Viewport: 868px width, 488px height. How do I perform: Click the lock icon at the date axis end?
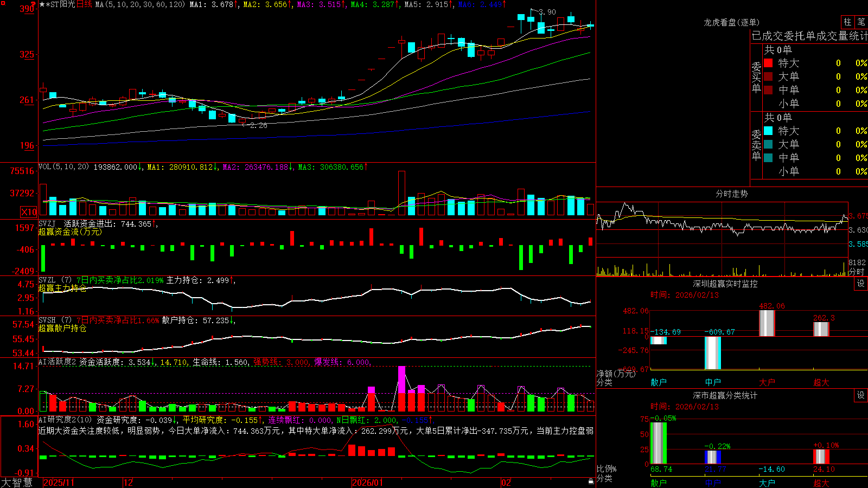click(x=591, y=481)
